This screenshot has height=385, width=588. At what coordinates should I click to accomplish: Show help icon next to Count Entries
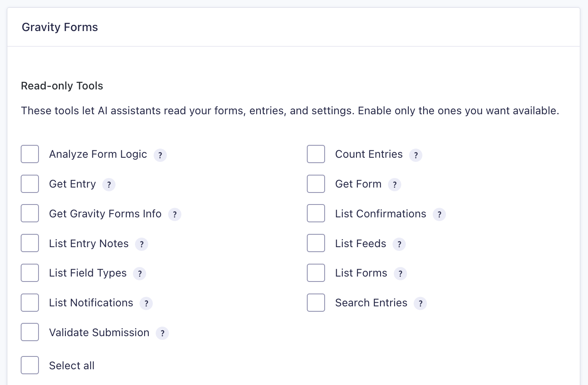(416, 155)
